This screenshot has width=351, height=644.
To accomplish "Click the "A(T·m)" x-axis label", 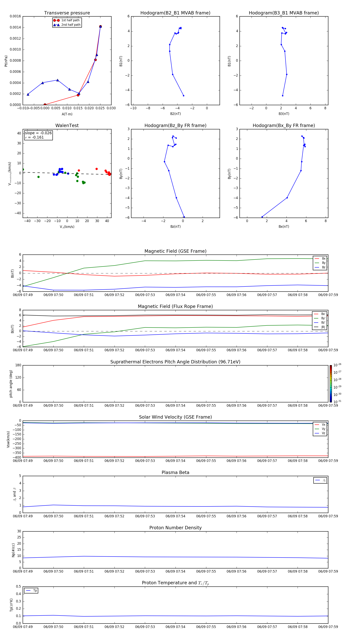I will click(x=67, y=114).
